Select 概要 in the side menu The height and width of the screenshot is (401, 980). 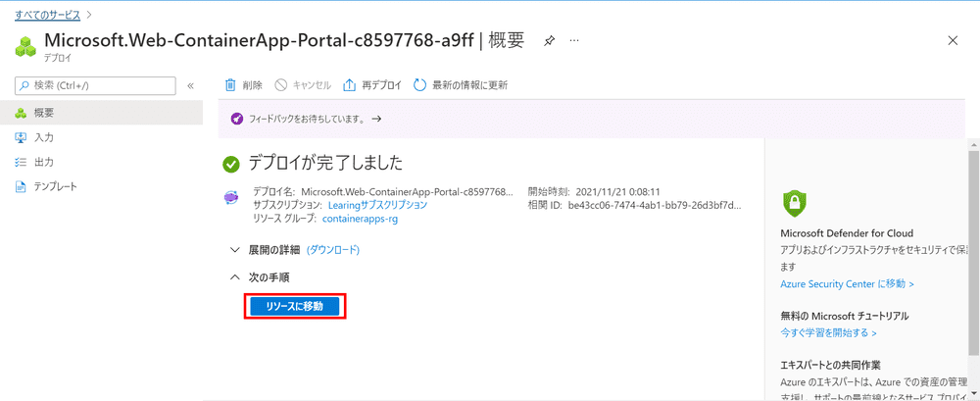[x=101, y=113]
